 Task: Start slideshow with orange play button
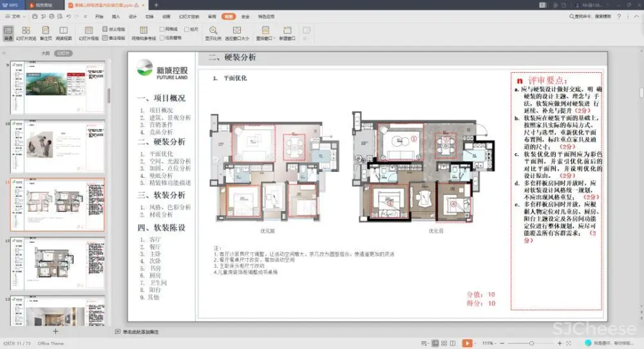[467, 343]
